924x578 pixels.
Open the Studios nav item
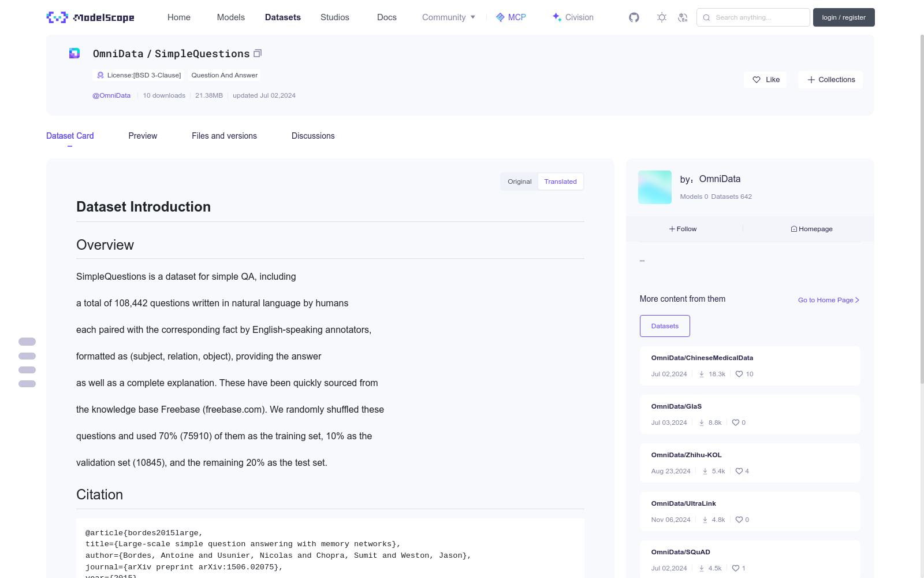[335, 17]
